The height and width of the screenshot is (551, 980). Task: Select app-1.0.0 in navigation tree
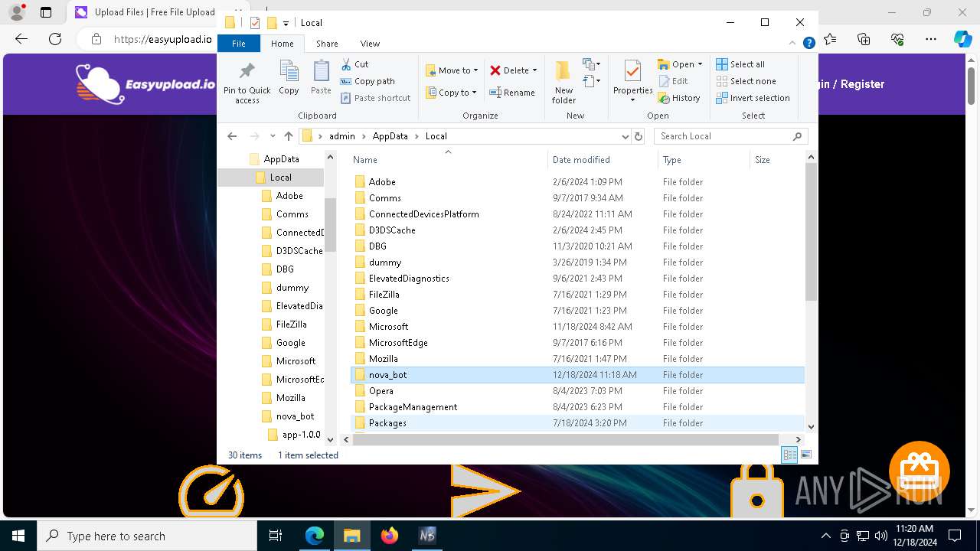(301, 435)
